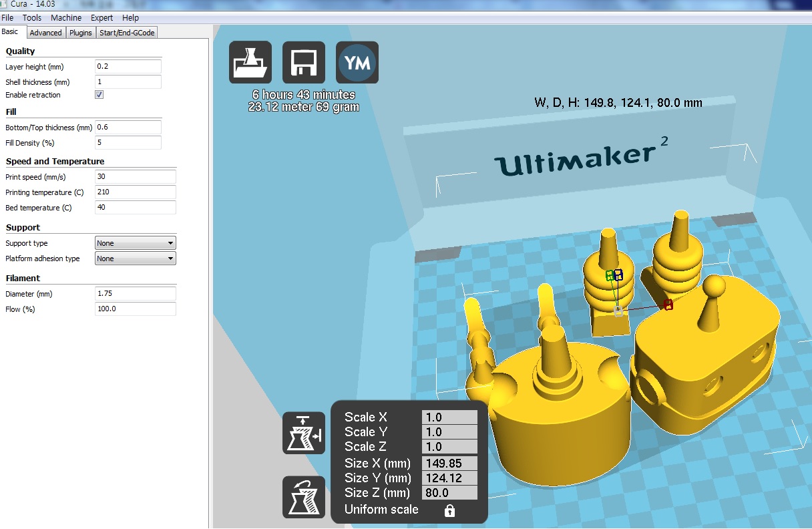This screenshot has width=812, height=529.
Task: Click the Printing temperature input field
Action: [136, 192]
